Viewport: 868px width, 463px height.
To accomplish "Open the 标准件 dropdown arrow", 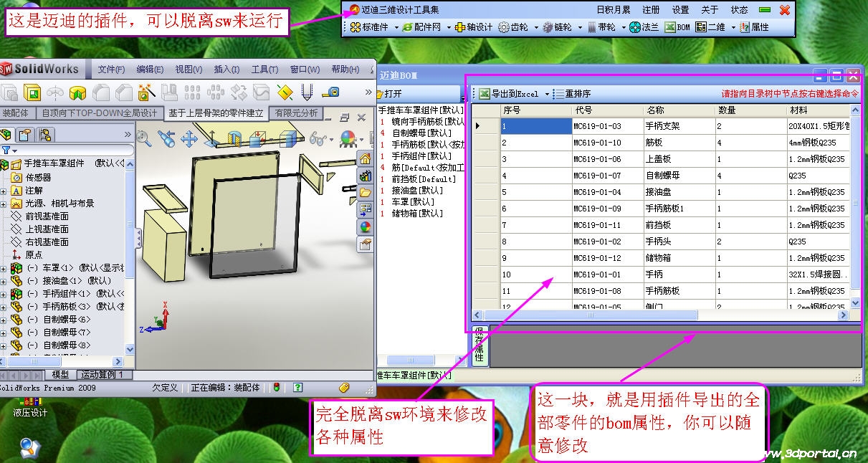I will (396, 27).
